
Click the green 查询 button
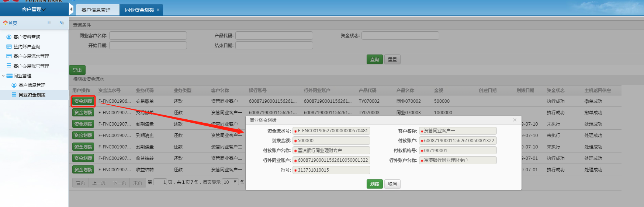[x=374, y=59]
